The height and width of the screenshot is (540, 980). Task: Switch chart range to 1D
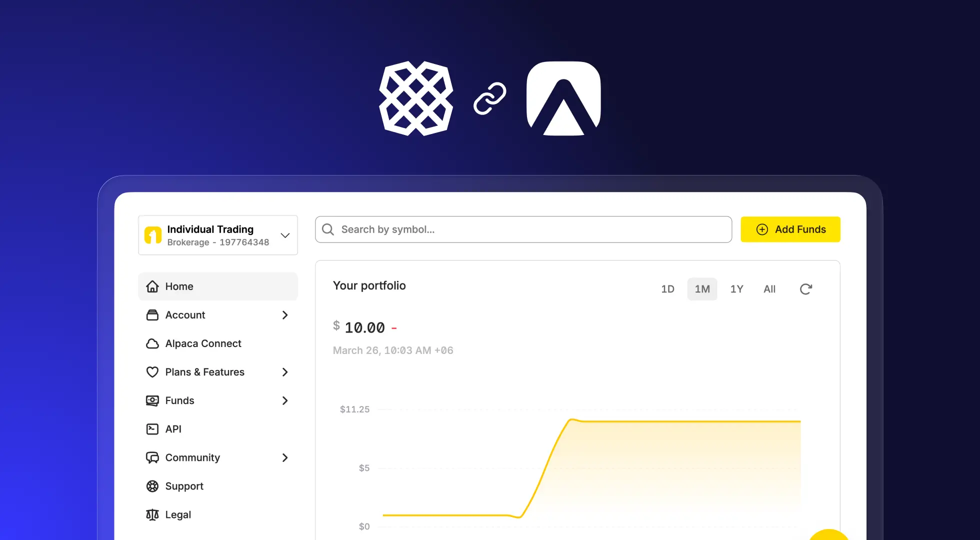coord(667,289)
